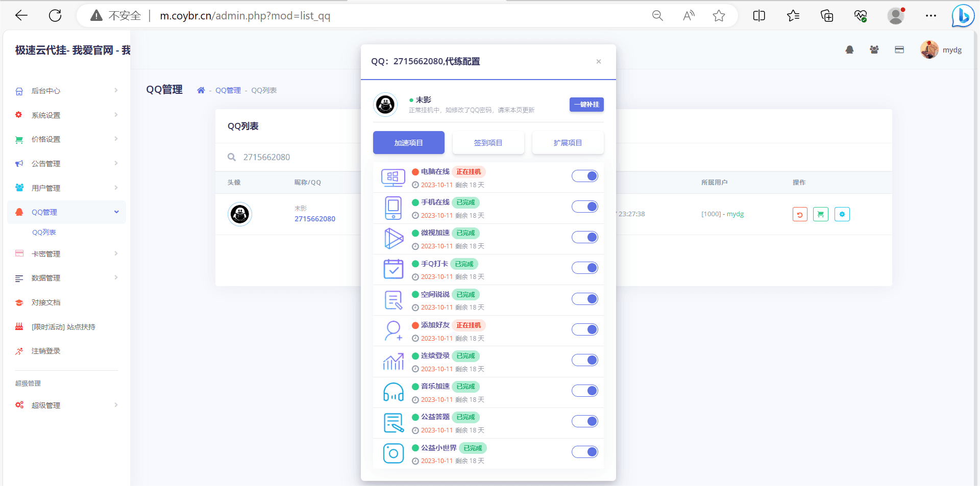Click the 一键补挂 button
Image resolution: width=980 pixels, height=486 pixels.
tap(586, 105)
